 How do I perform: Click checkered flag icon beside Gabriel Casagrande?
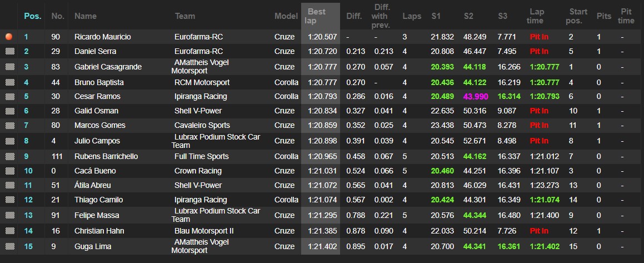pos(8,67)
